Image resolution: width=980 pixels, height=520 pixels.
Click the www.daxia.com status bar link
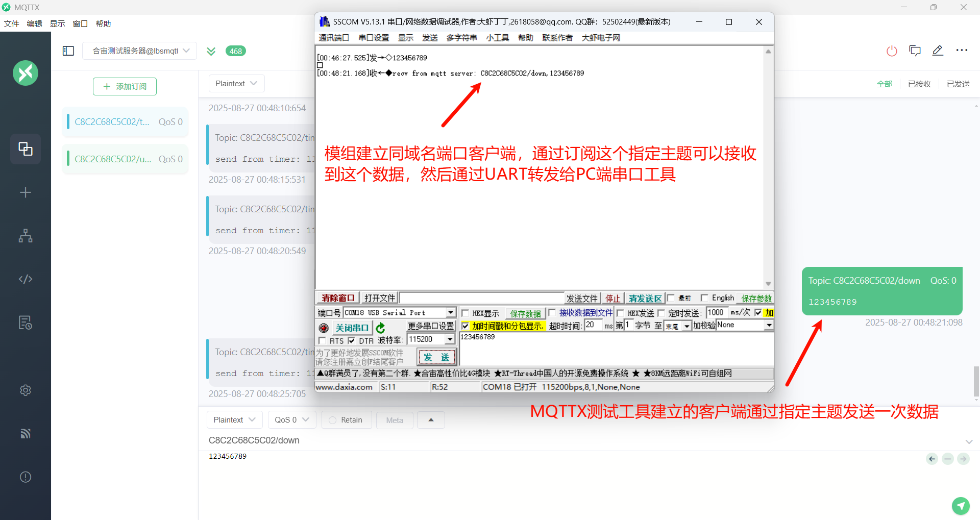click(345, 387)
